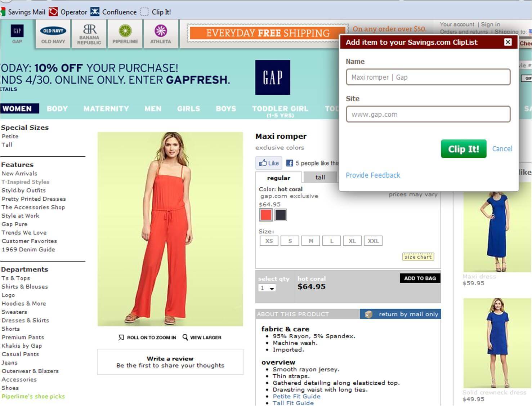Screen dimensions: 532x406
Task: Open the Petite Fit Guide link
Action: point(296,396)
